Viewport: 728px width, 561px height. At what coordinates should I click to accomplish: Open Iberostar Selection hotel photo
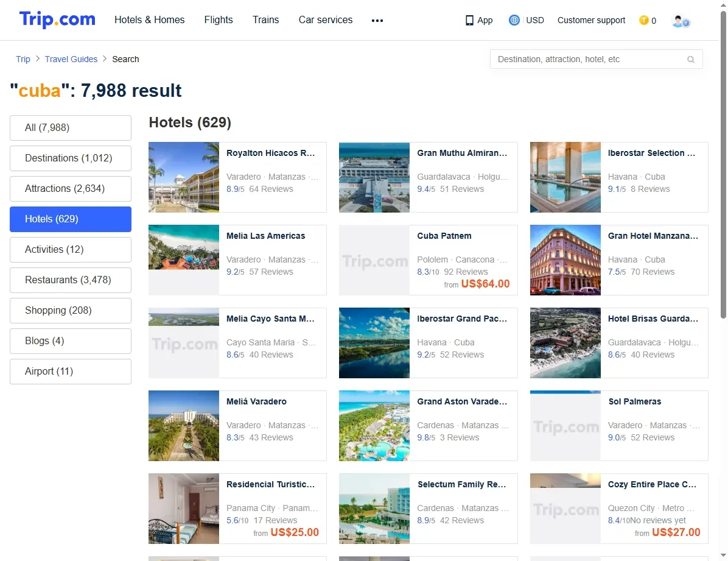tap(565, 177)
